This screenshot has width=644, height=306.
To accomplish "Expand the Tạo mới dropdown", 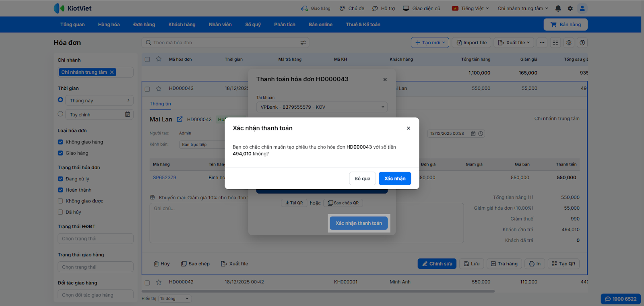I will pyautogui.click(x=430, y=43).
